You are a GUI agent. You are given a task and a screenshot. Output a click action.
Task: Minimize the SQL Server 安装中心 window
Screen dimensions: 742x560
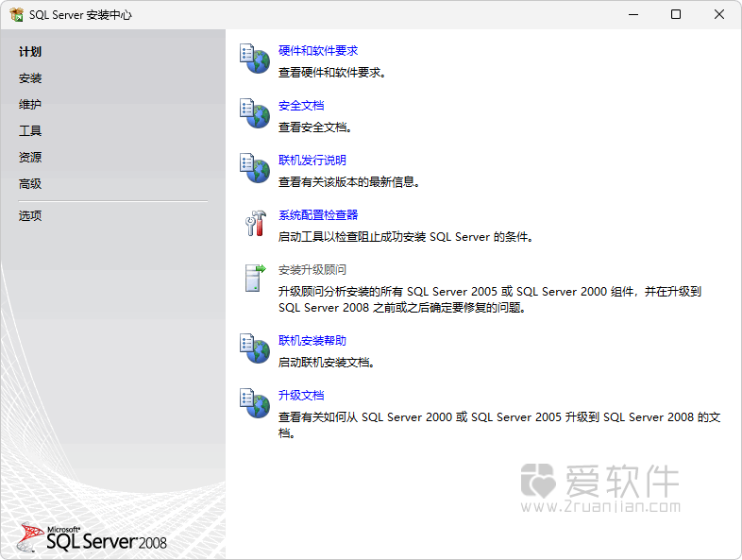633,15
